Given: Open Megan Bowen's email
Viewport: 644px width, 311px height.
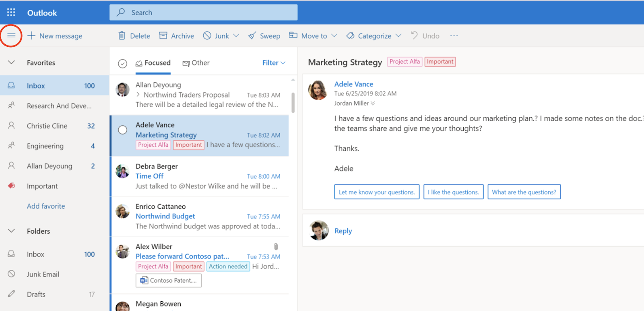Looking at the screenshot, I should [200, 303].
